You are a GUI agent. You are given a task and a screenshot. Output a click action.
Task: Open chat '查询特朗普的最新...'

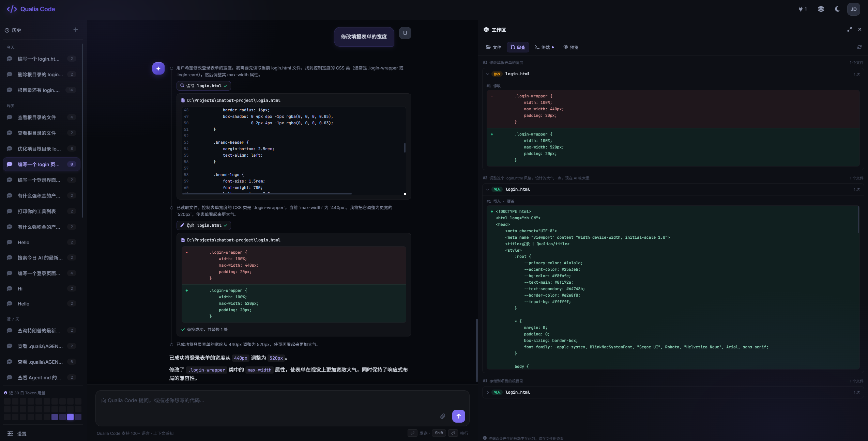pos(42,330)
